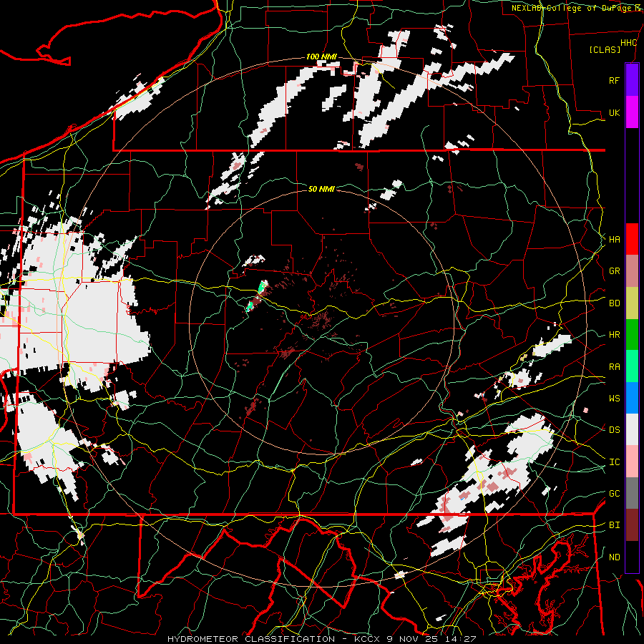The width and height of the screenshot is (644, 644).
Task: Click the [CLAS] units label
Action: click(605, 49)
